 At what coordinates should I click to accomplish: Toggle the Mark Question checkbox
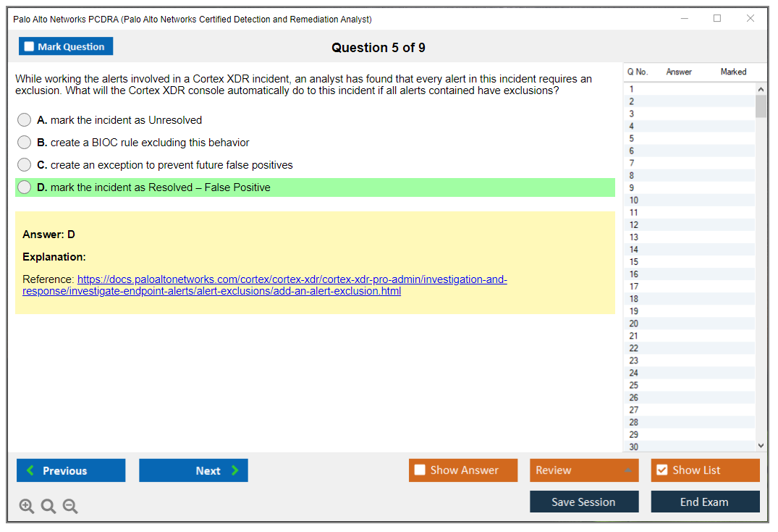tap(29, 47)
